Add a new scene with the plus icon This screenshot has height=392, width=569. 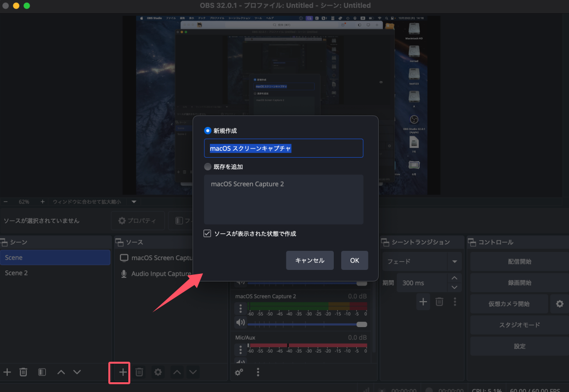[x=7, y=371]
